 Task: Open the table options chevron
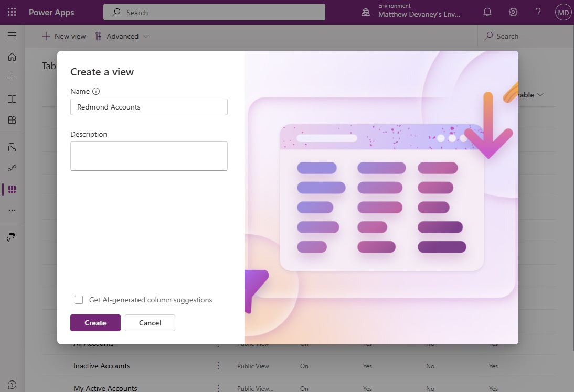coord(540,95)
